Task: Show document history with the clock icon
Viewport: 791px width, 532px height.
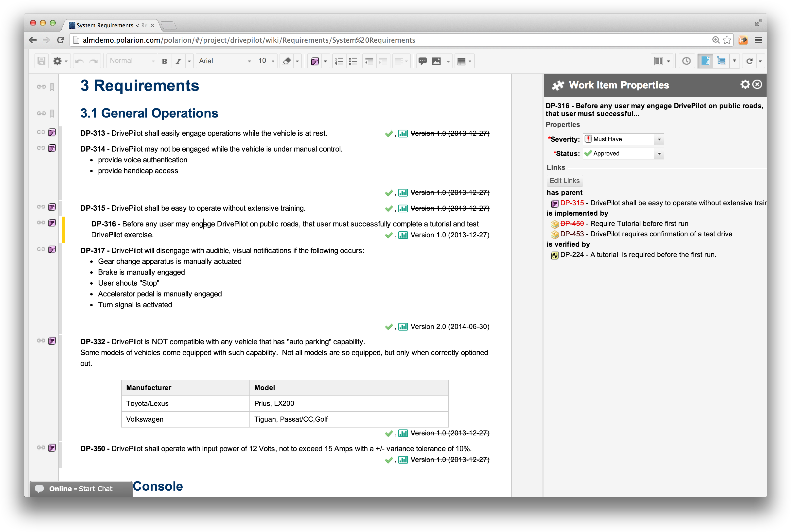Action: [x=686, y=61]
